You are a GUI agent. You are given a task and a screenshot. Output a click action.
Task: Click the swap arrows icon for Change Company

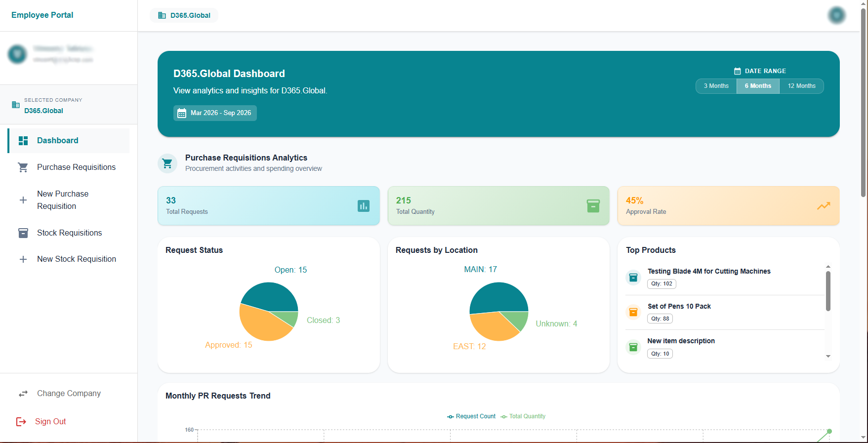coord(23,394)
